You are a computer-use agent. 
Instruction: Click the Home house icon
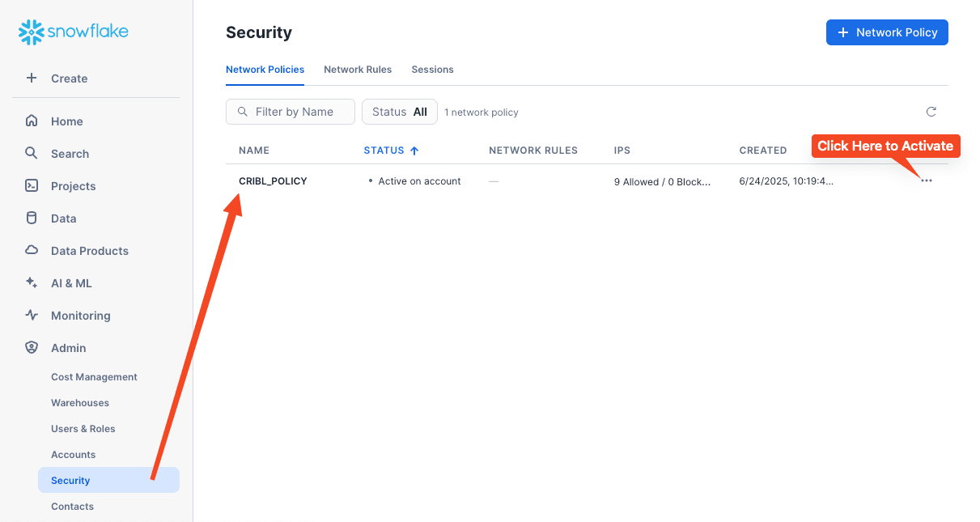[32, 121]
